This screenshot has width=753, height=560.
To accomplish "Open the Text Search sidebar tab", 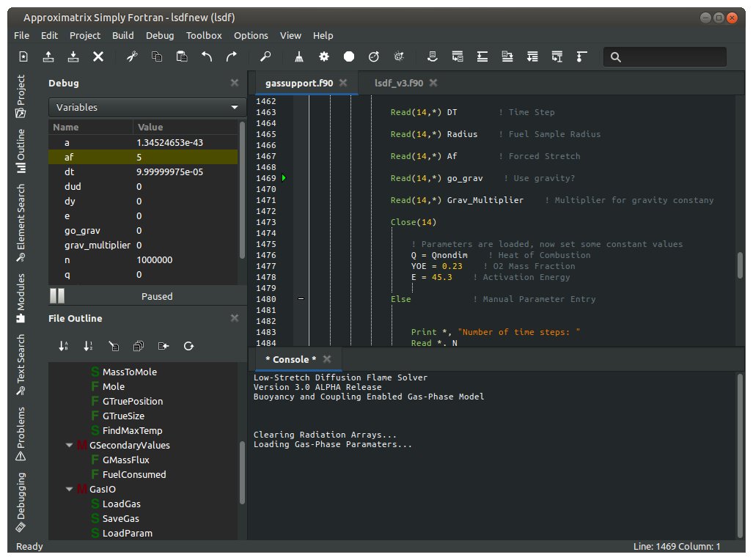I will tap(21, 365).
